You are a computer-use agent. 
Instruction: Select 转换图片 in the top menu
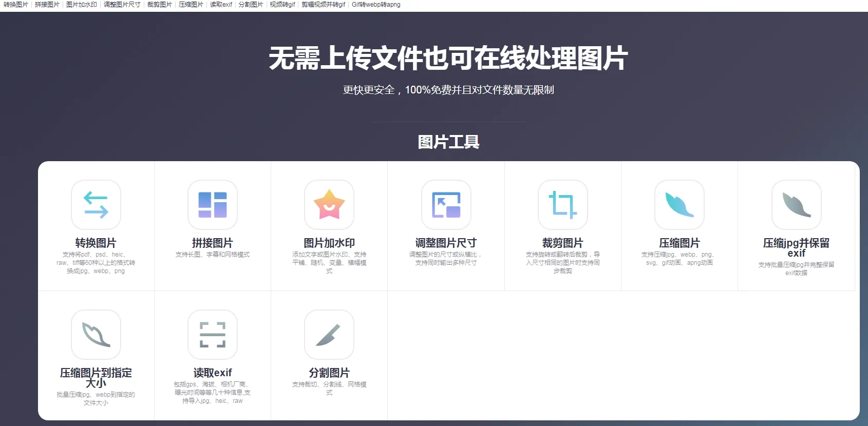point(16,5)
